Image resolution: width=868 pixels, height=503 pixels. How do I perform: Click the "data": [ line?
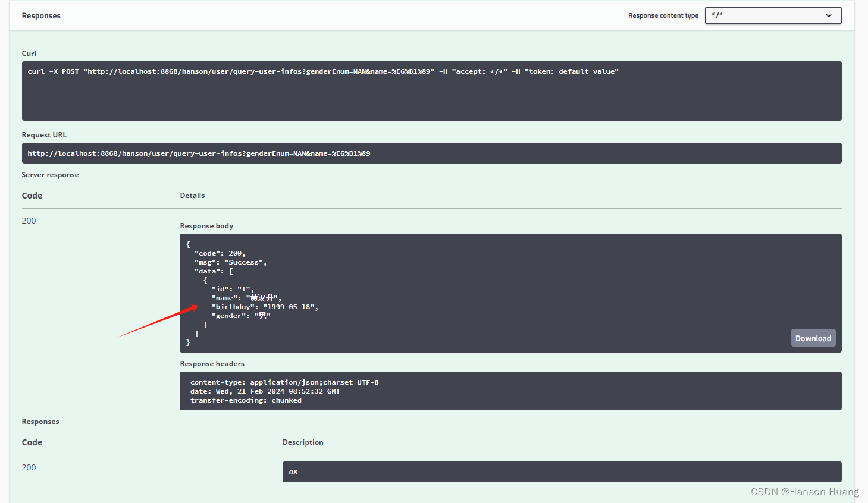coord(214,271)
